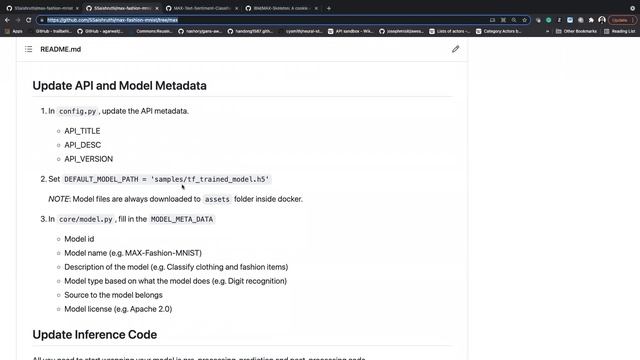Click the Model type bullet item
Viewport: 640px width, 360px height.
[x=176, y=281]
